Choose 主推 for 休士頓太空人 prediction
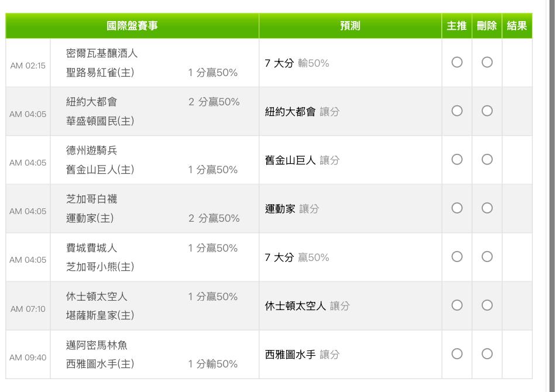The image size is (560, 392). tap(457, 305)
